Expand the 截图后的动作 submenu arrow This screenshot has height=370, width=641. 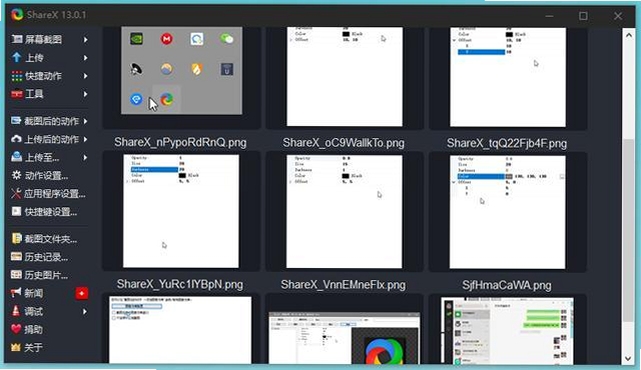(x=85, y=121)
